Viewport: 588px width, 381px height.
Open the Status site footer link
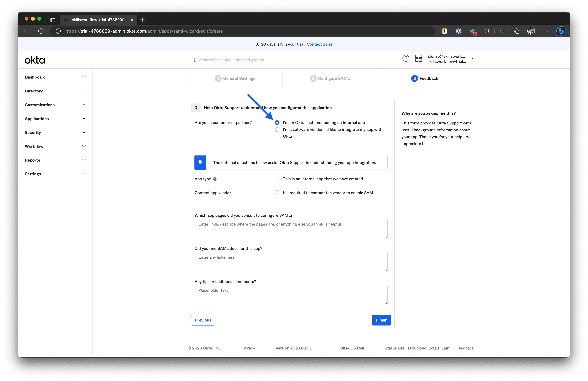click(x=394, y=348)
